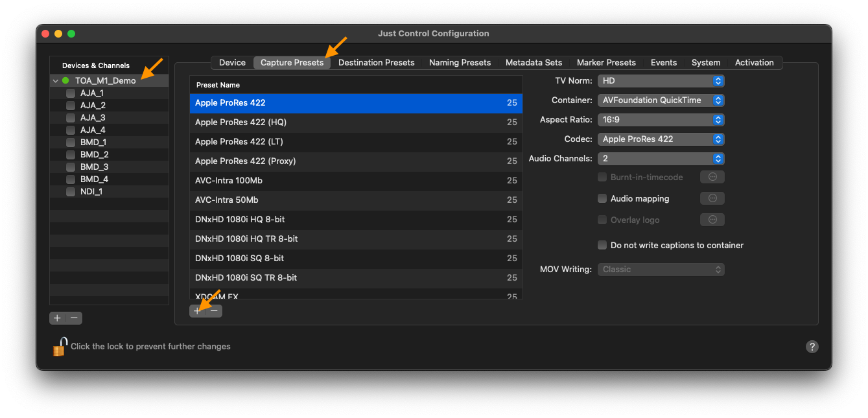Enable the NDI_1 channel checkbox
The image size is (868, 418).
coord(71,192)
